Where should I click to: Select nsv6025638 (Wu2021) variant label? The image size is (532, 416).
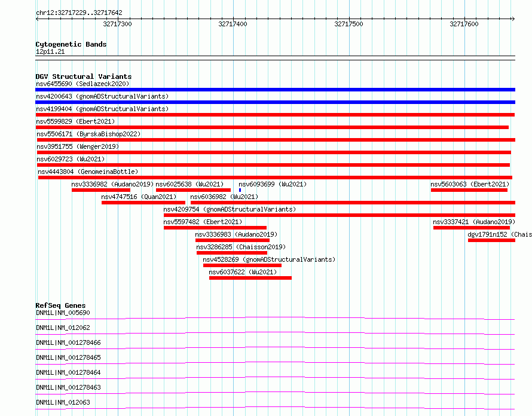tap(189, 184)
